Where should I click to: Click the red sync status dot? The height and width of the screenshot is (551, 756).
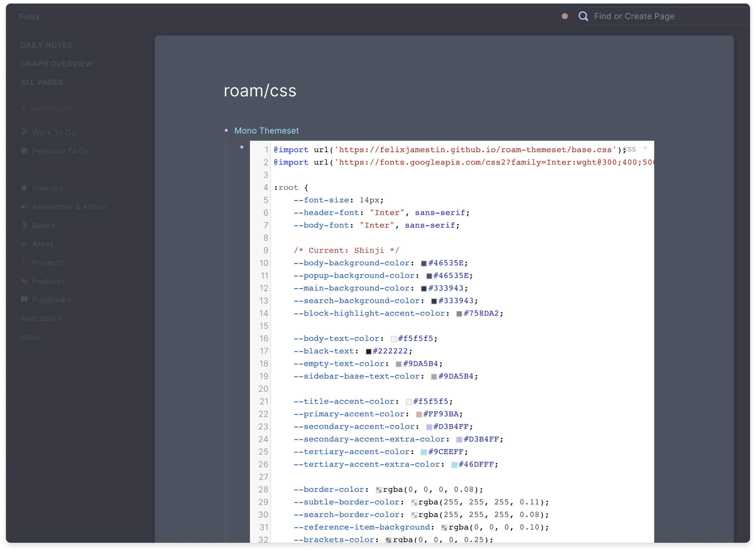point(565,16)
